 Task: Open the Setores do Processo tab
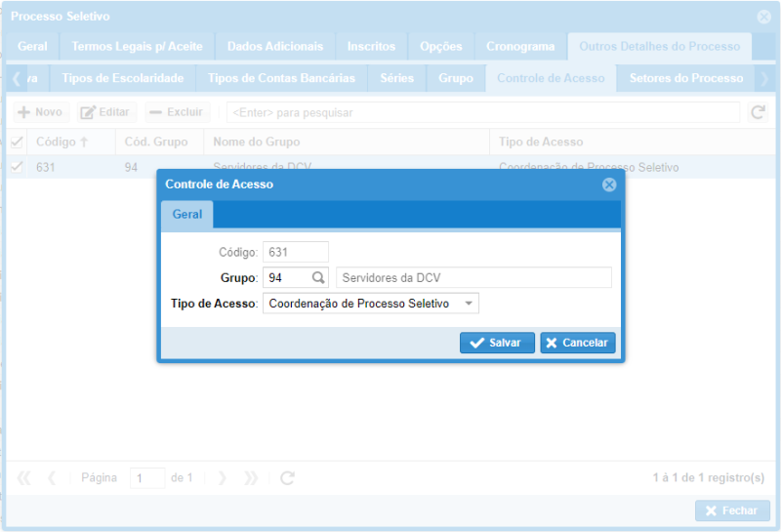click(x=685, y=78)
